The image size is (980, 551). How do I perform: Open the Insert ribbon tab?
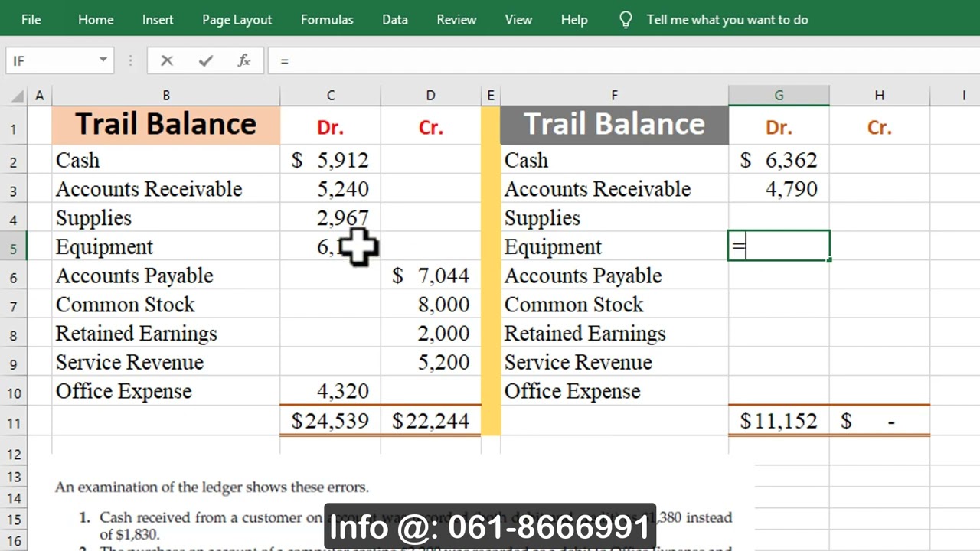(158, 20)
